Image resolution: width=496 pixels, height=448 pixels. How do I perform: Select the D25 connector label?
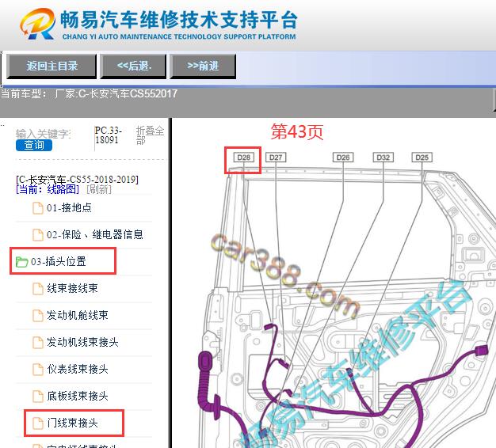point(422,158)
